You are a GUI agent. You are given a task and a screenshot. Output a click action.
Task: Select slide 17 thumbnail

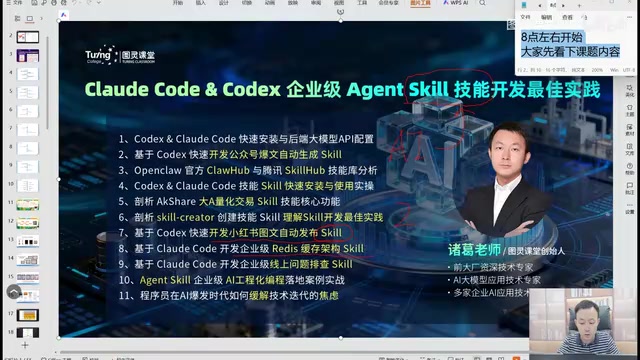click(x=28, y=315)
